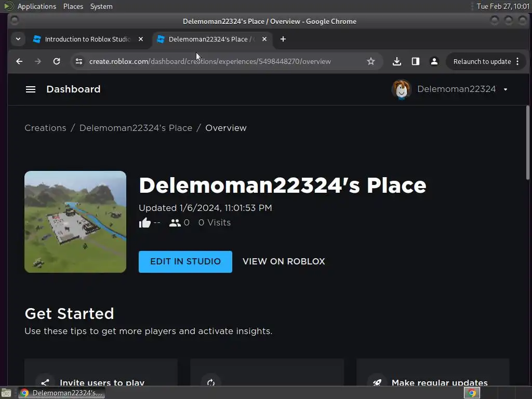Open the System menu

pyautogui.click(x=101, y=6)
